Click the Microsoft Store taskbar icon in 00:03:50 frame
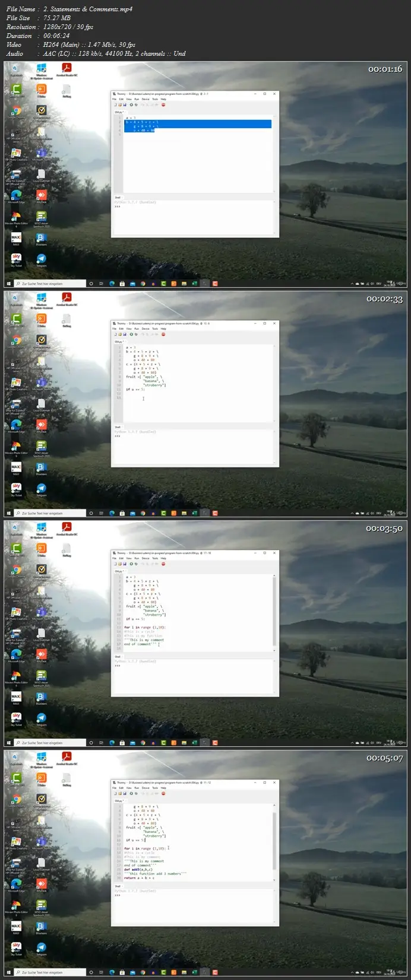This screenshot has height=980, width=411. 122,742
